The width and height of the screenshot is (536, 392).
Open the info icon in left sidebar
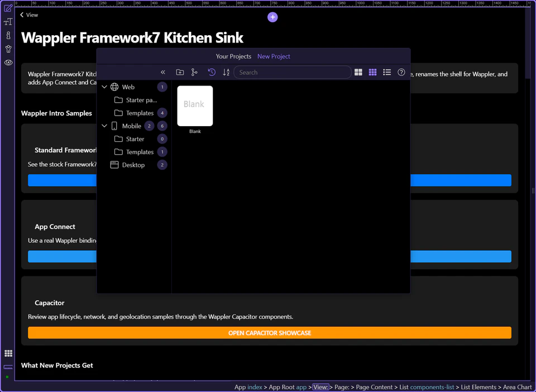point(8,35)
